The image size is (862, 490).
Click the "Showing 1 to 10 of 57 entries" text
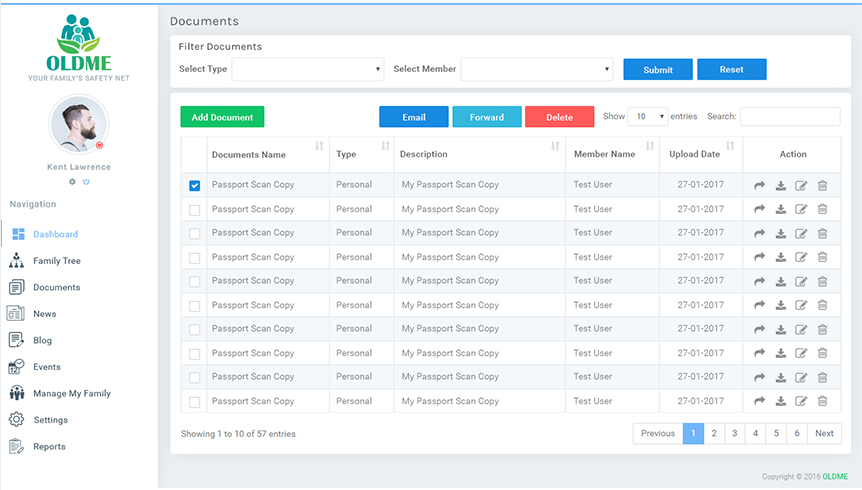point(238,433)
